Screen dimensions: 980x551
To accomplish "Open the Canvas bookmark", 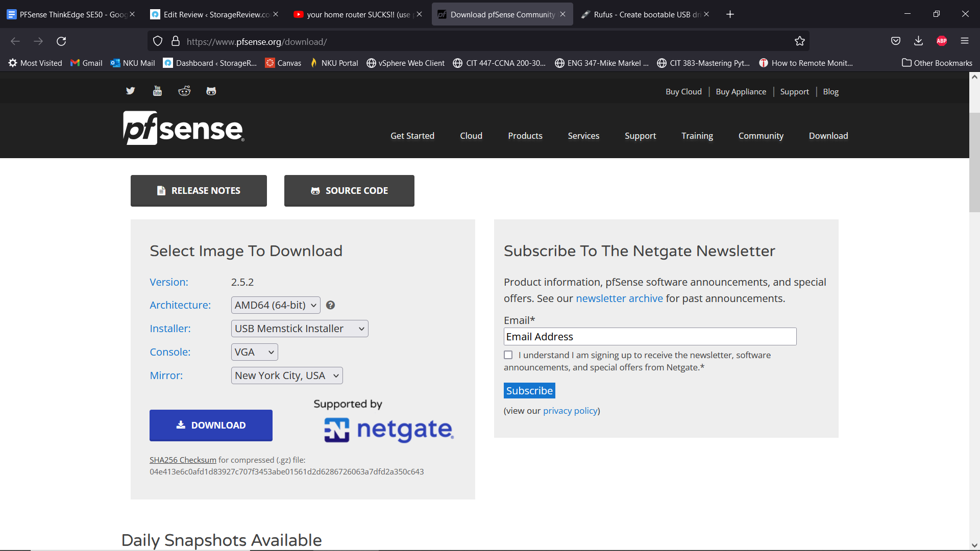I will click(x=283, y=63).
